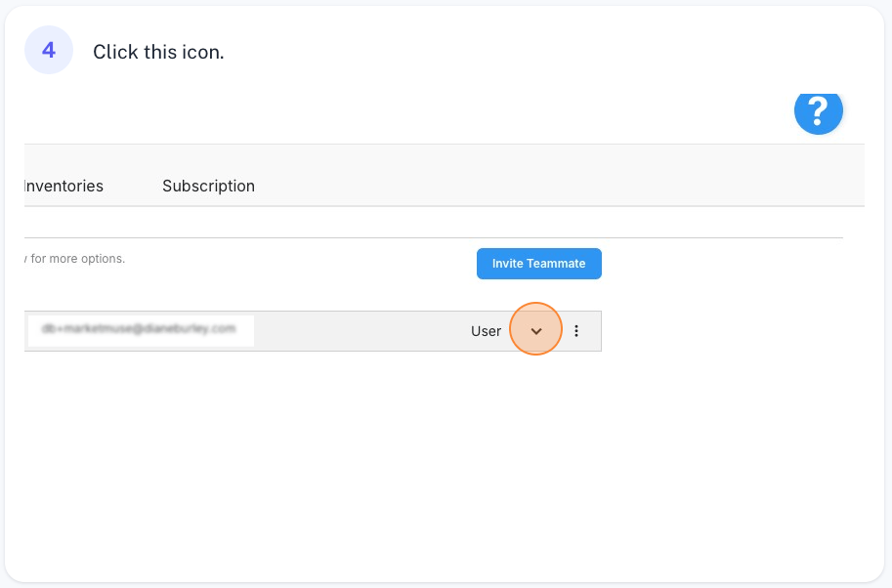
Task: Click the step number 4 badge
Action: point(49,50)
